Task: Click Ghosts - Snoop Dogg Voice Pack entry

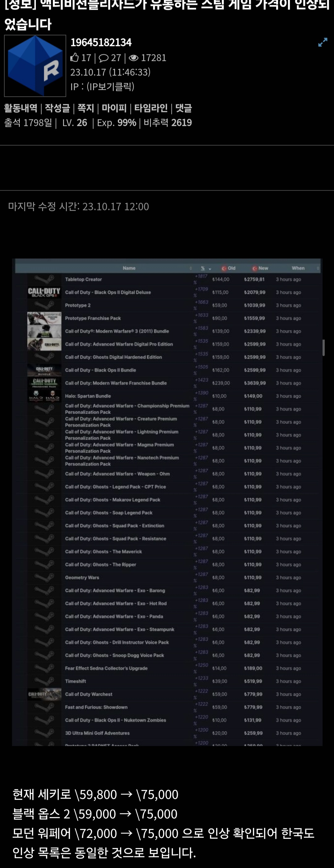Action: (x=114, y=655)
